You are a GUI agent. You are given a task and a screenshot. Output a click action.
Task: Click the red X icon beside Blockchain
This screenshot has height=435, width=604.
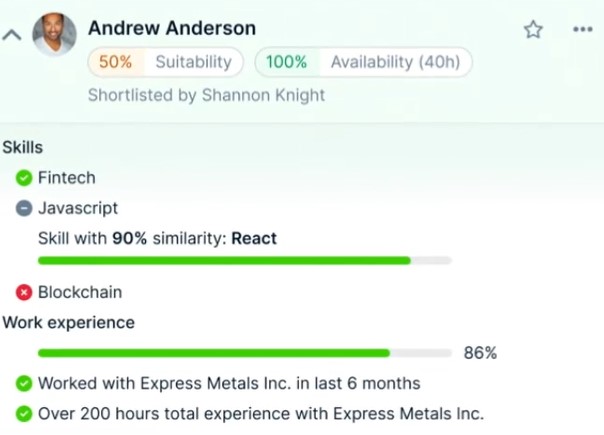point(24,293)
